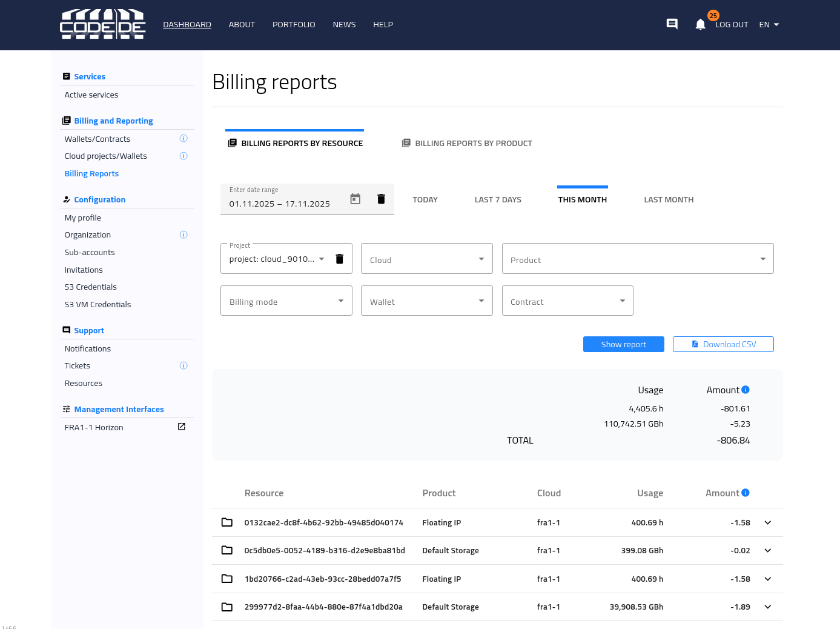Click info icon next to Tickets
This screenshot has height=629, width=840.
(x=184, y=365)
